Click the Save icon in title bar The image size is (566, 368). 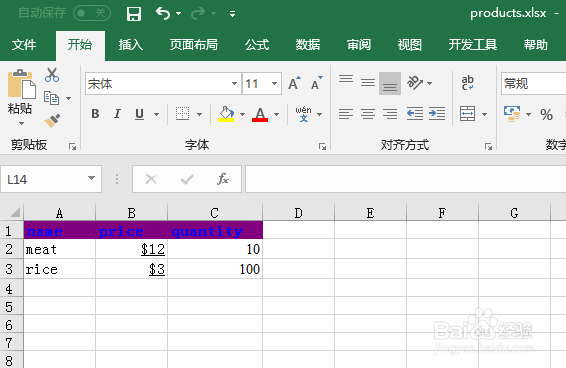[x=134, y=14]
